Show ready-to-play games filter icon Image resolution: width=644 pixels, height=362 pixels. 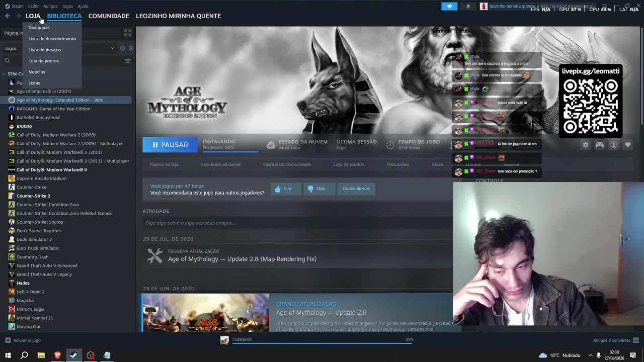(131, 48)
